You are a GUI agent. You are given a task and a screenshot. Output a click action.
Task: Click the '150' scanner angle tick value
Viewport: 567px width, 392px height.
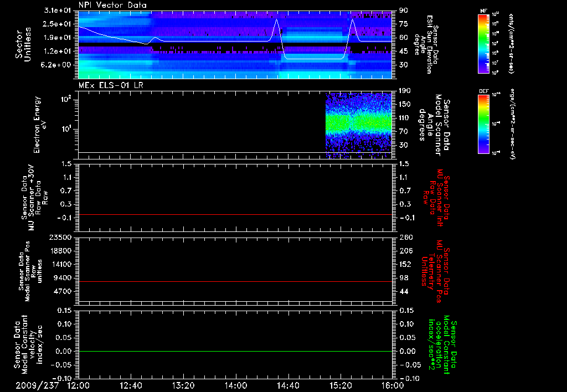pos(405,105)
